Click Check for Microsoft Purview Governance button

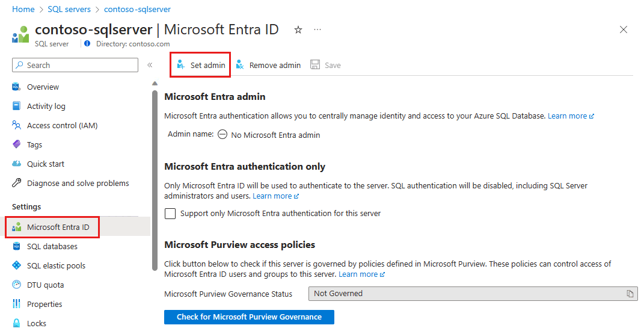[249, 317]
